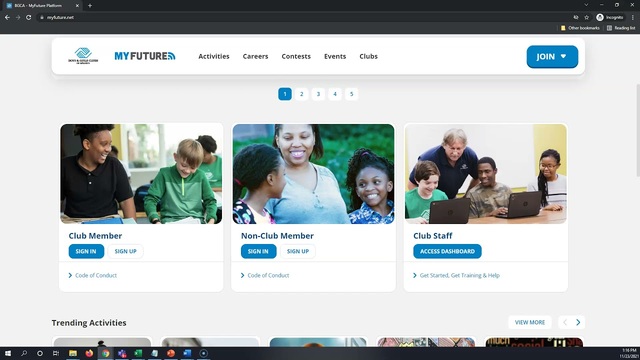Click the Club Staff heading

pos(433,236)
